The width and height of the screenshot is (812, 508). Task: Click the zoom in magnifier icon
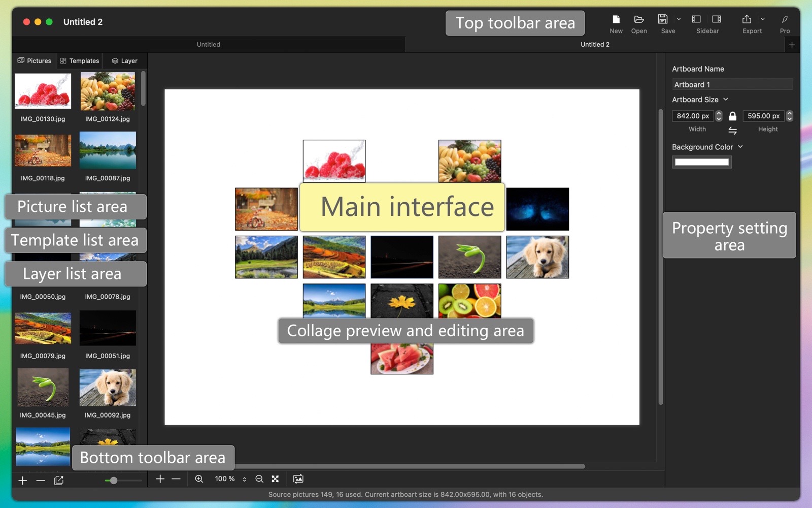(199, 479)
